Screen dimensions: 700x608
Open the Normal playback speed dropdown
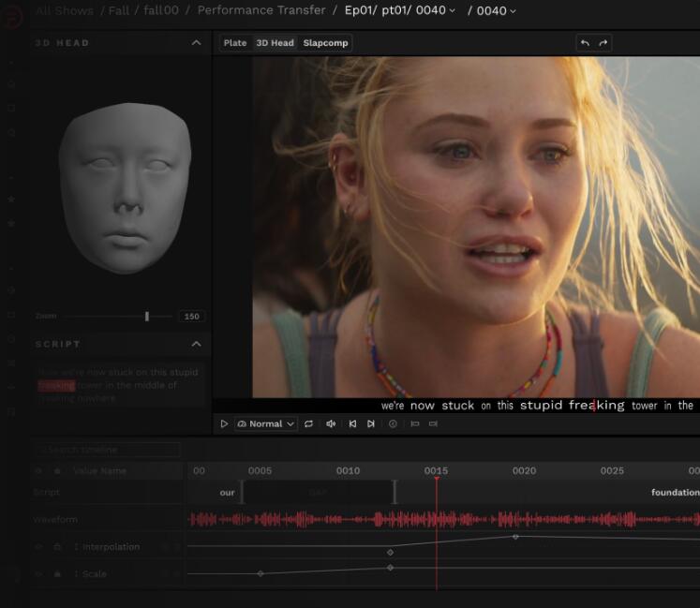click(x=266, y=424)
